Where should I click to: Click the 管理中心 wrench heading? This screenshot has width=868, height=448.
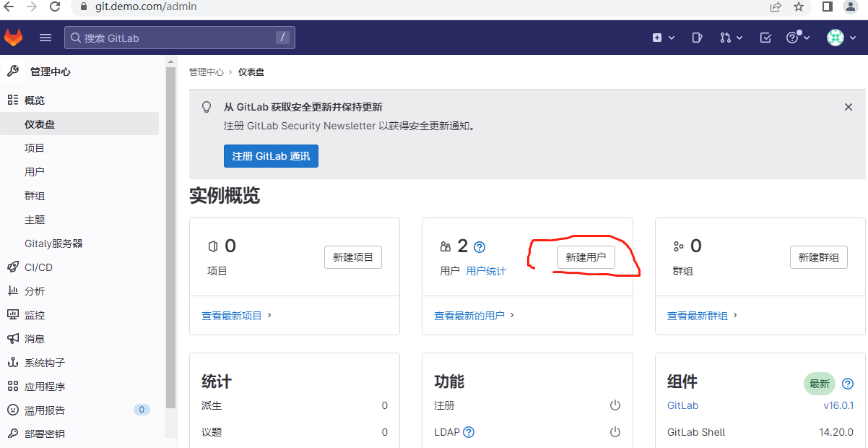coord(40,72)
